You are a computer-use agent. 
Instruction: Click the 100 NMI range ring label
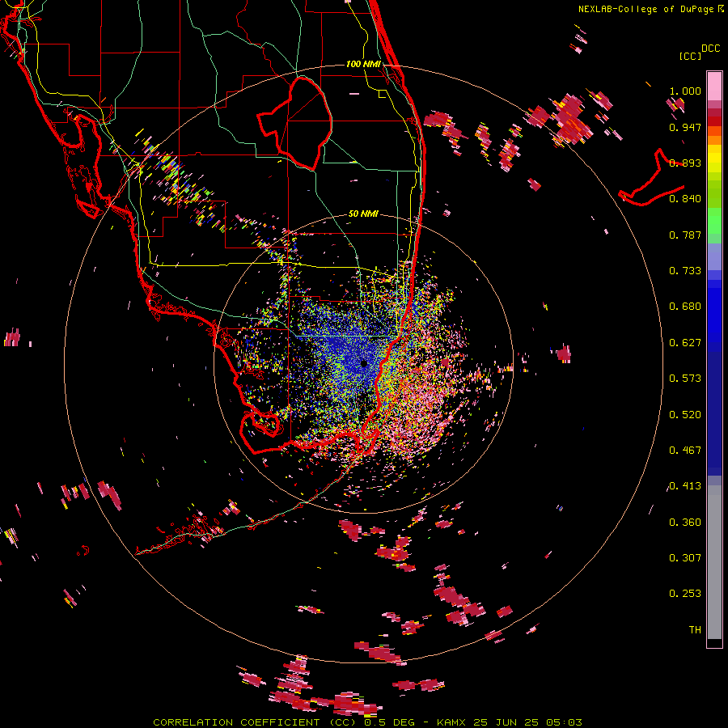click(363, 64)
